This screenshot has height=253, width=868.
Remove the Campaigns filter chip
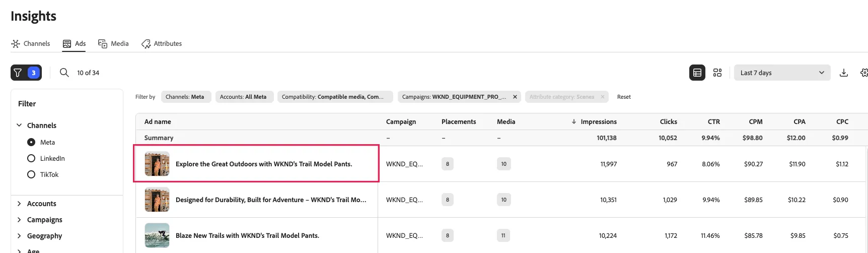pos(515,97)
